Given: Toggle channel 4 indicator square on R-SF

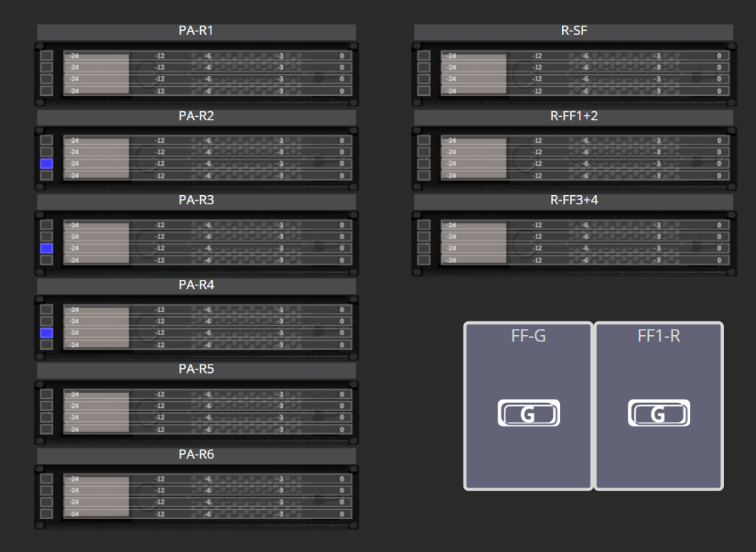Looking at the screenshot, I should coord(423,90).
